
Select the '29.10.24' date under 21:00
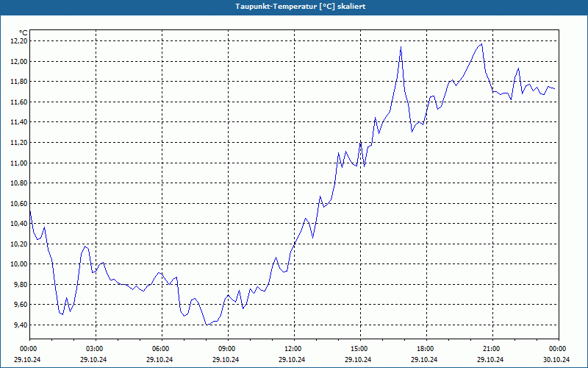pyautogui.click(x=490, y=359)
